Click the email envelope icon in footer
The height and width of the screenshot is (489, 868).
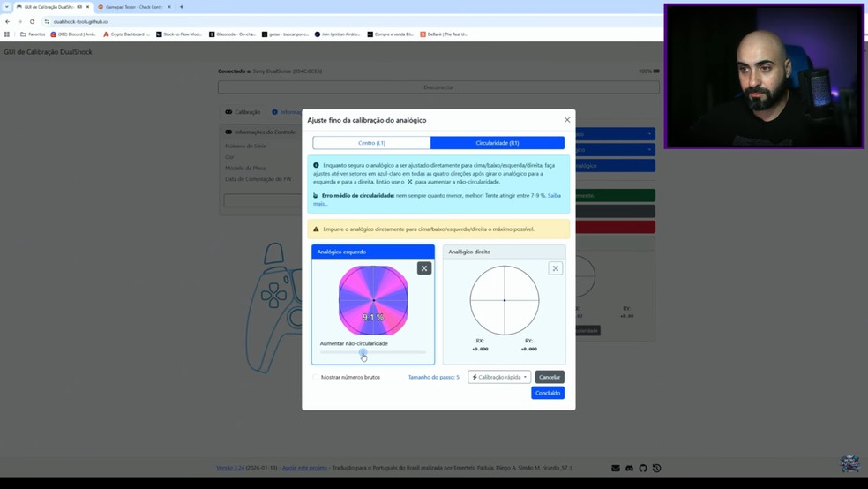616,469
